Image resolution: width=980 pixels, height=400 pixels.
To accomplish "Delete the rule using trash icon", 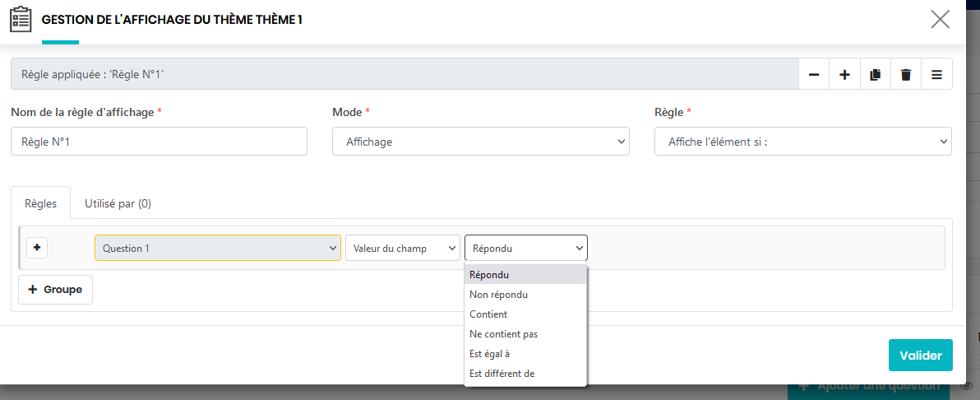I will 906,75.
